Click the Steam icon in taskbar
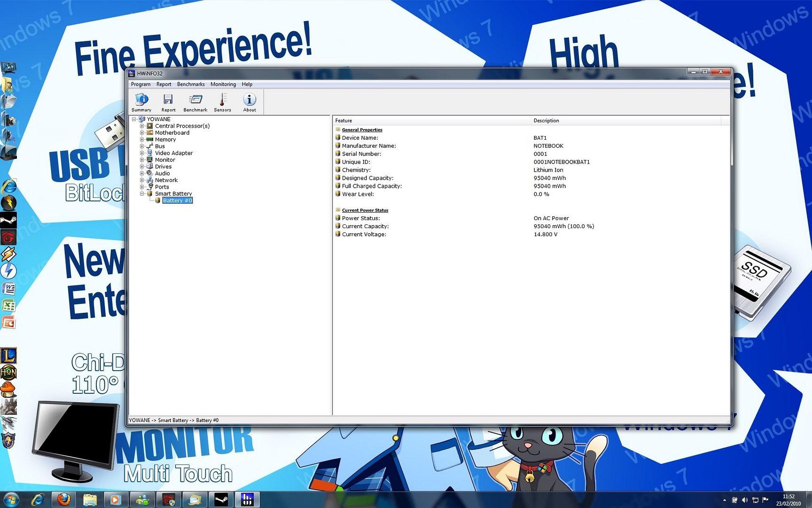Screen dimensions: 812x508 click(221, 499)
